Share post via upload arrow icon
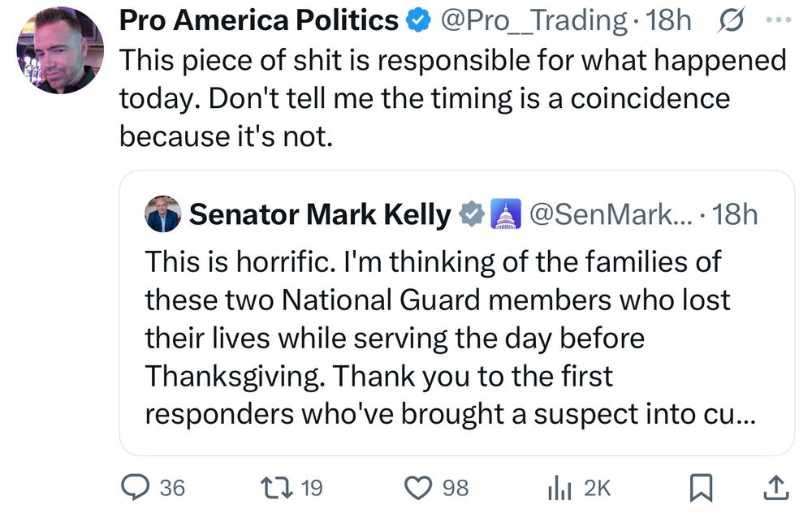This screenshot has height=522, width=812. (x=775, y=487)
